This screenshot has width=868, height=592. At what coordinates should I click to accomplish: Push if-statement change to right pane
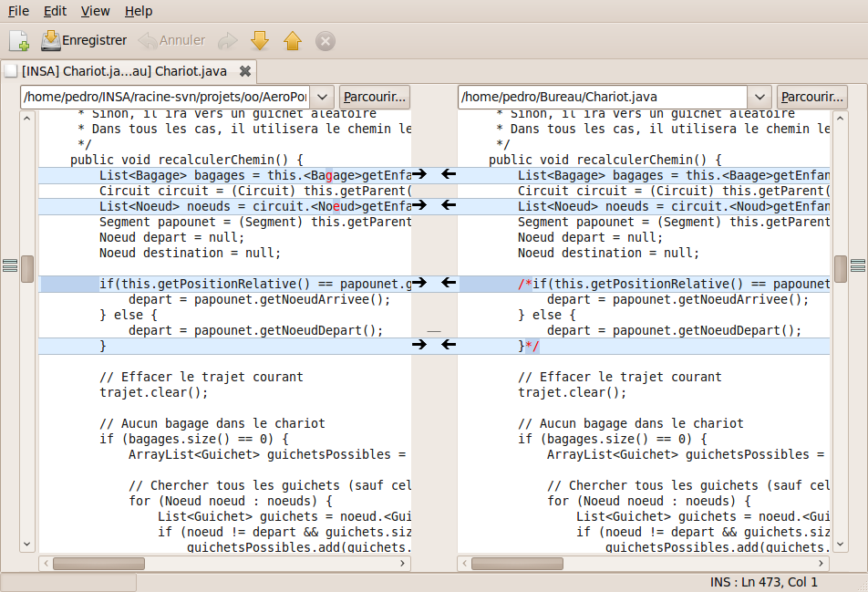419,284
